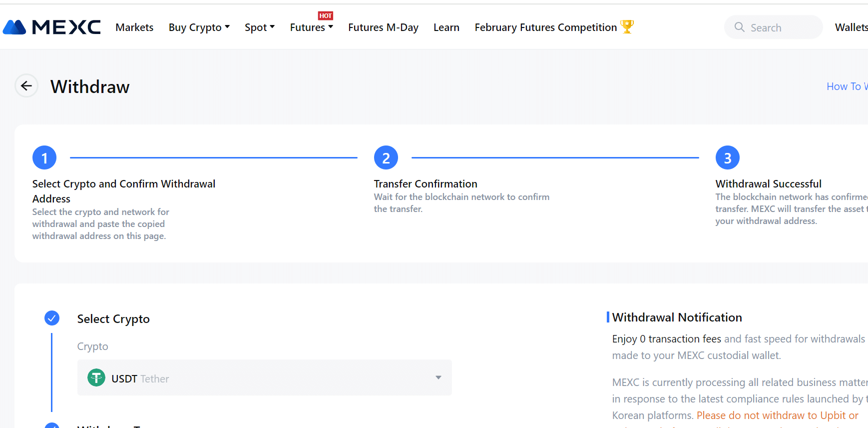Open the Learn menu item

446,27
